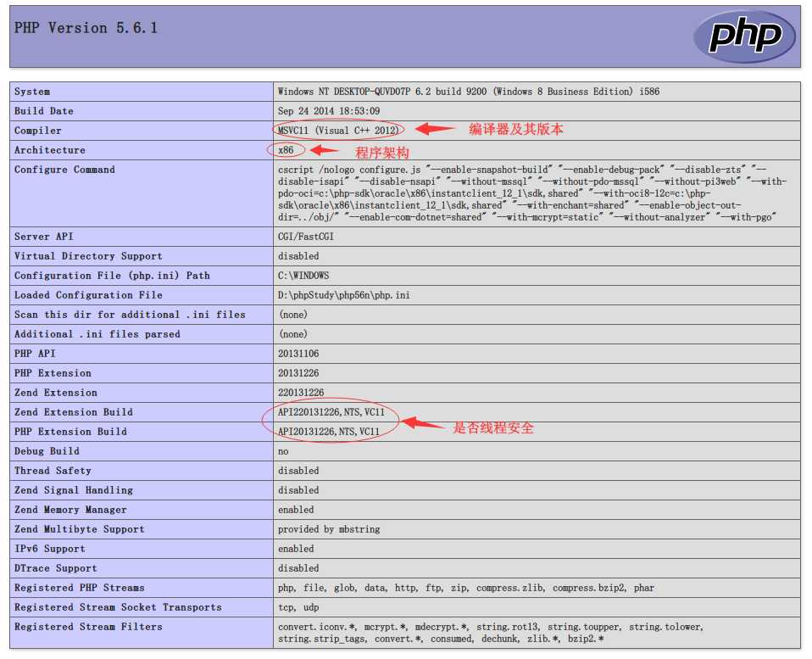Select 'provided by mbstring' value
The width and height of the screenshot is (812, 659).
tap(329, 529)
